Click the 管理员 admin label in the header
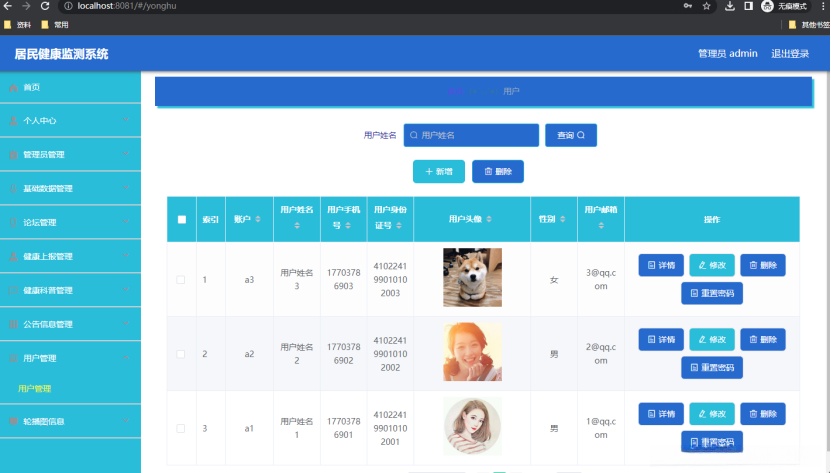The width and height of the screenshot is (831, 473). [728, 54]
